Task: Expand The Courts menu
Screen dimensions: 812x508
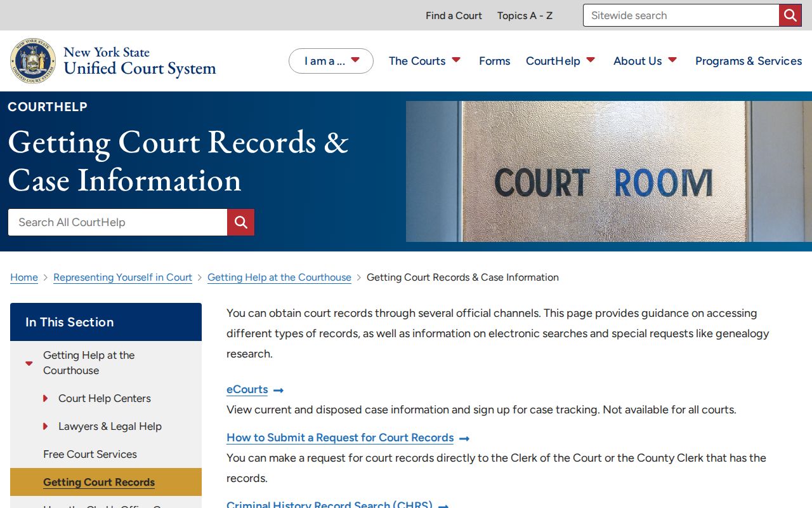Action: (x=455, y=60)
